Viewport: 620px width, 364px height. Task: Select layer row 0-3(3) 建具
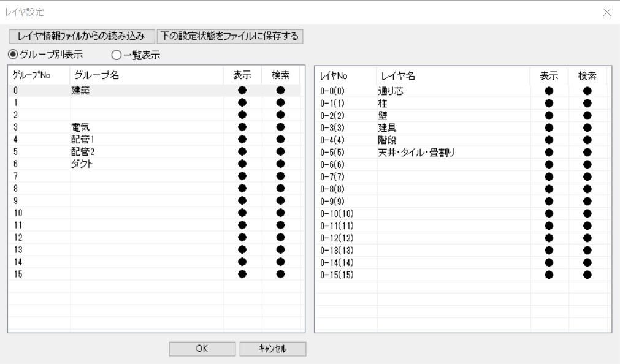click(x=461, y=127)
